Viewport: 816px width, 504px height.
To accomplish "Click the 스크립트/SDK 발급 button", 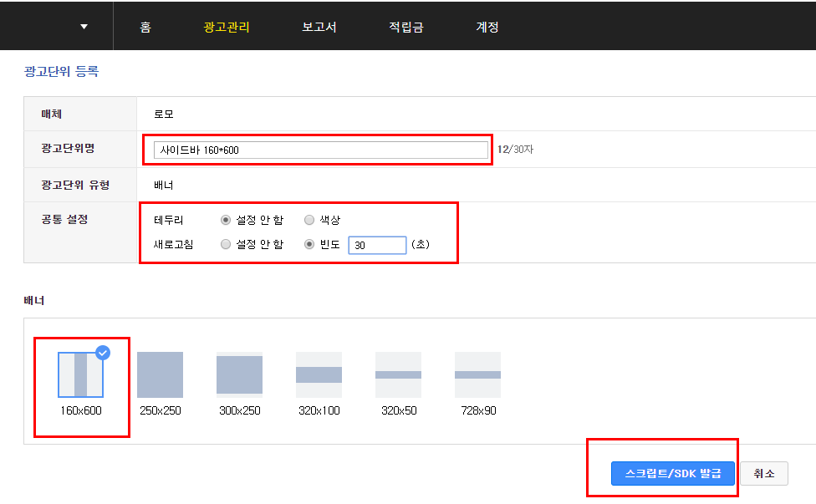I will 673,473.
